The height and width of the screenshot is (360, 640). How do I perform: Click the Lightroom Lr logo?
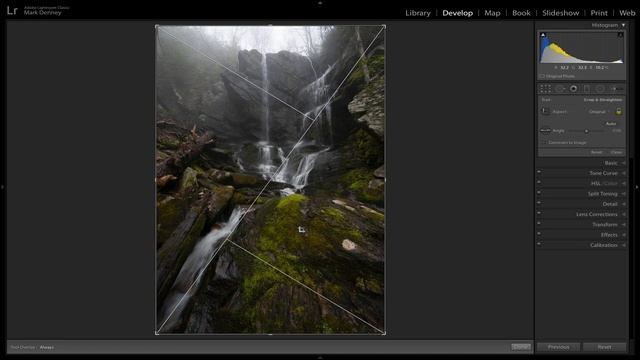12,10
